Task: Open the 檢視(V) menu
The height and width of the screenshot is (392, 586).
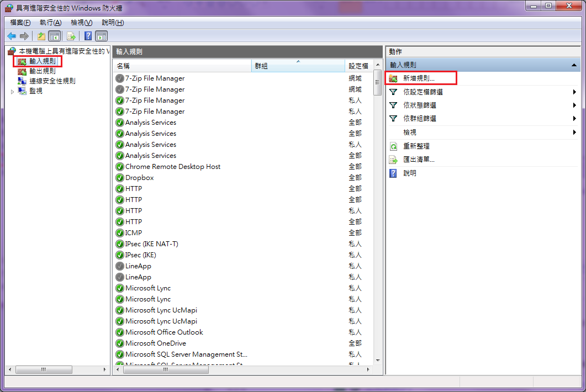Action: point(81,22)
